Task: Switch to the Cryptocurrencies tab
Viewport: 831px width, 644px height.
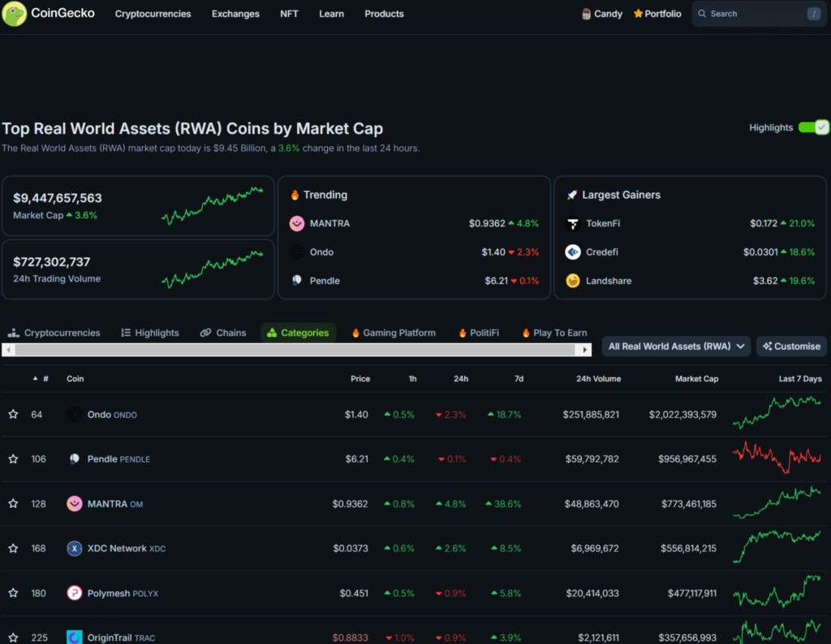Action: coord(54,333)
